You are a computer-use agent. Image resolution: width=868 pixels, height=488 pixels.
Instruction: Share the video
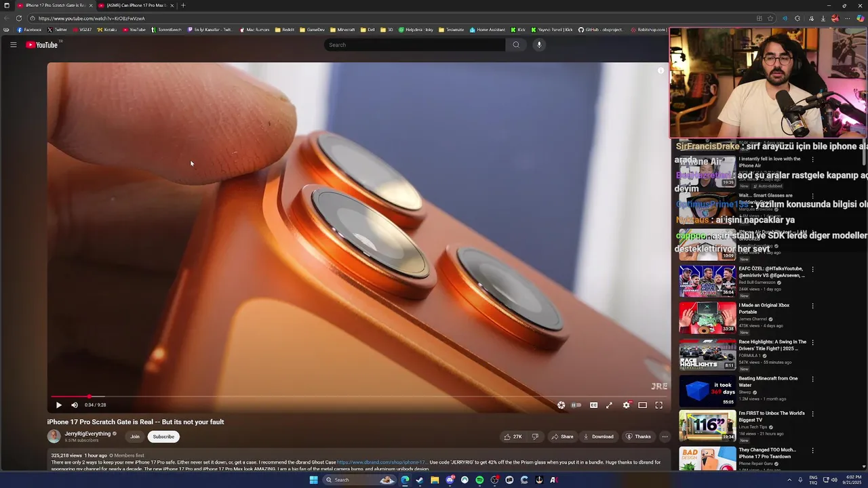click(x=562, y=436)
